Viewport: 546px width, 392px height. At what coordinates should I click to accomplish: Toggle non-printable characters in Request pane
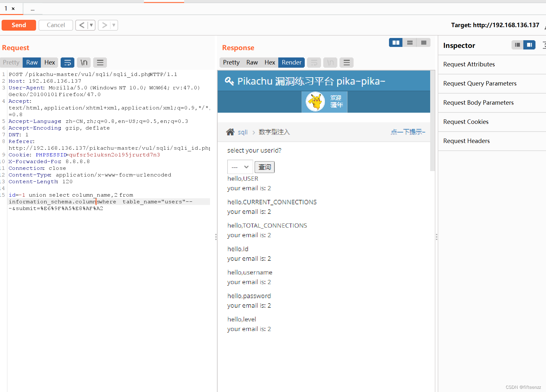84,63
